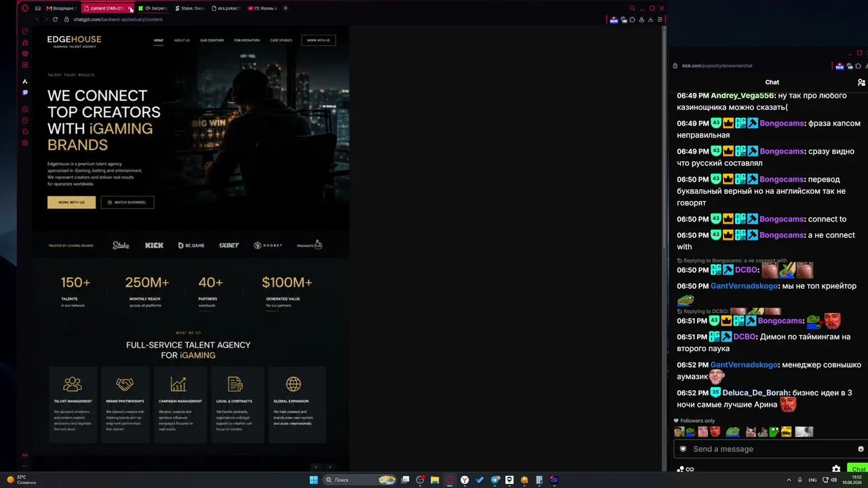Show hidden system tray icons
This screenshot has height=488, width=868.
coord(789,480)
